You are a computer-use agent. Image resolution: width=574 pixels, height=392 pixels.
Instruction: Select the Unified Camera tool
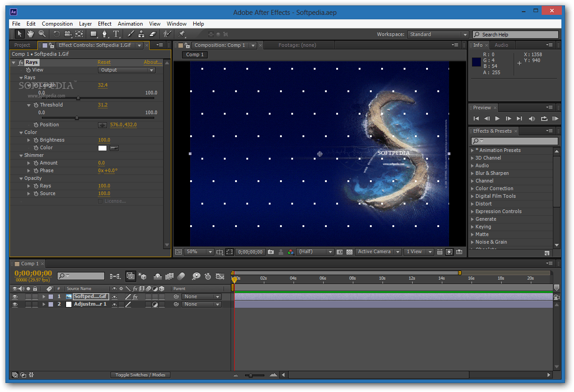click(68, 34)
